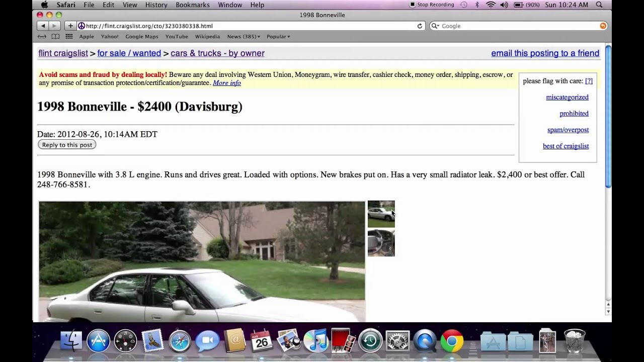
Task: Reload the page with the refresh icon
Action: [x=420, y=26]
